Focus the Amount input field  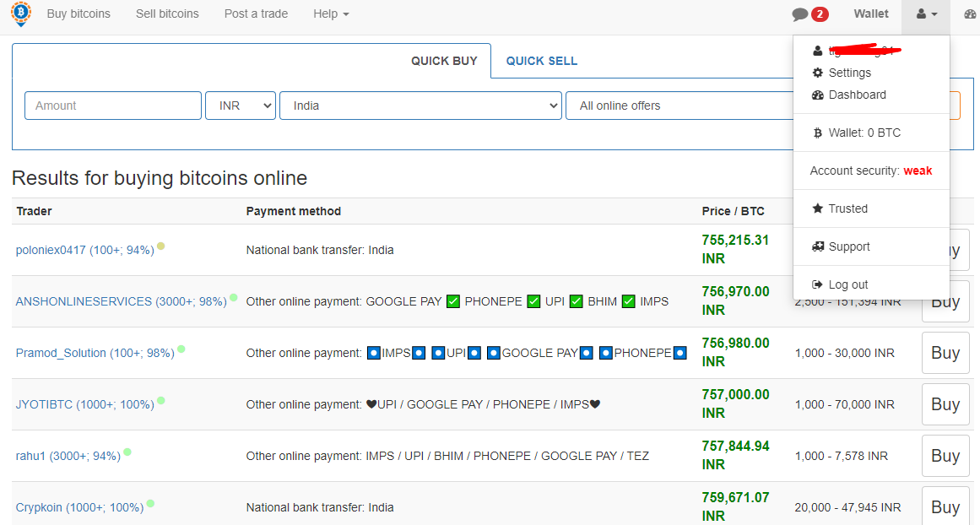click(x=113, y=106)
